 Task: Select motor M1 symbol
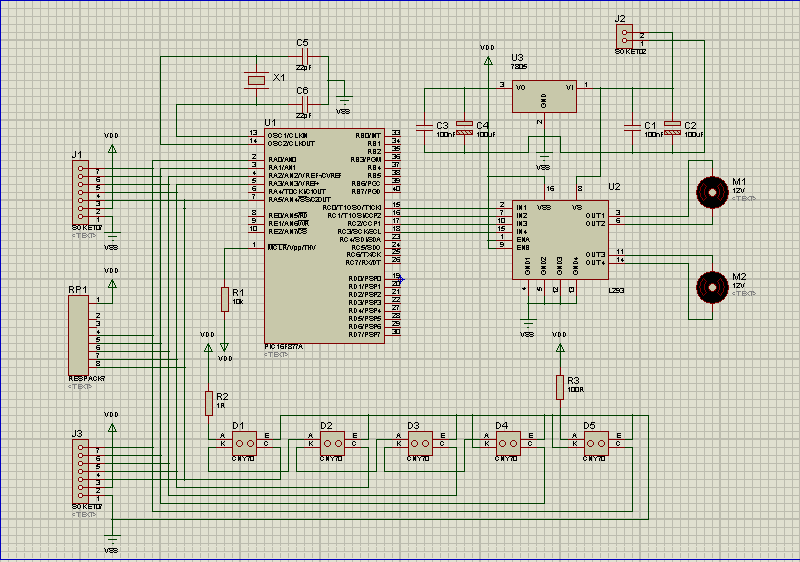(712, 192)
